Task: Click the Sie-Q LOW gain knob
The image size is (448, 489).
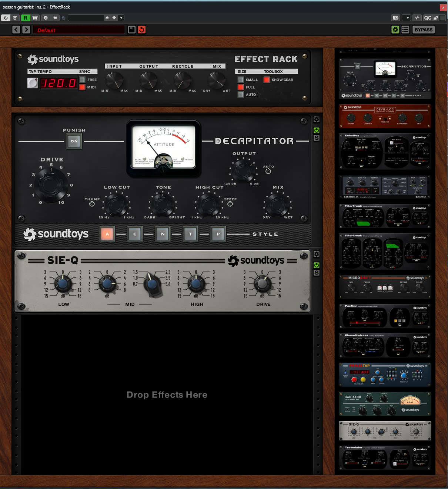Action: (x=63, y=284)
